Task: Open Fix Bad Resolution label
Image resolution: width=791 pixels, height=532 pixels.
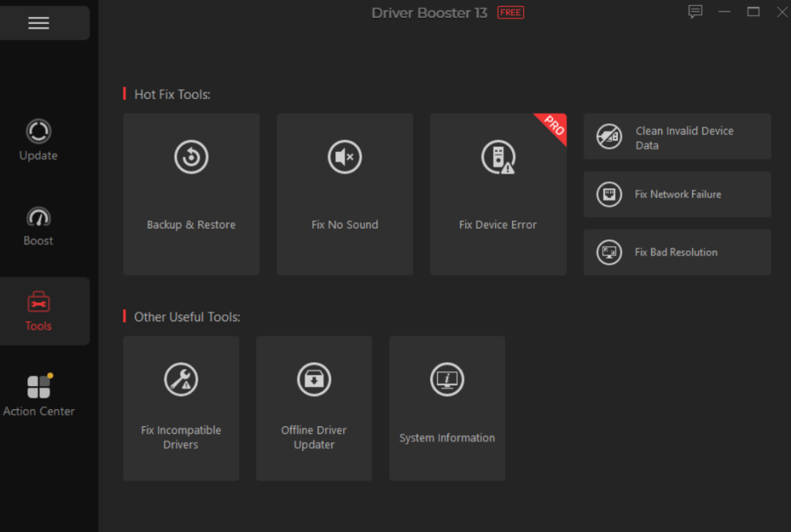Action: coord(676,252)
